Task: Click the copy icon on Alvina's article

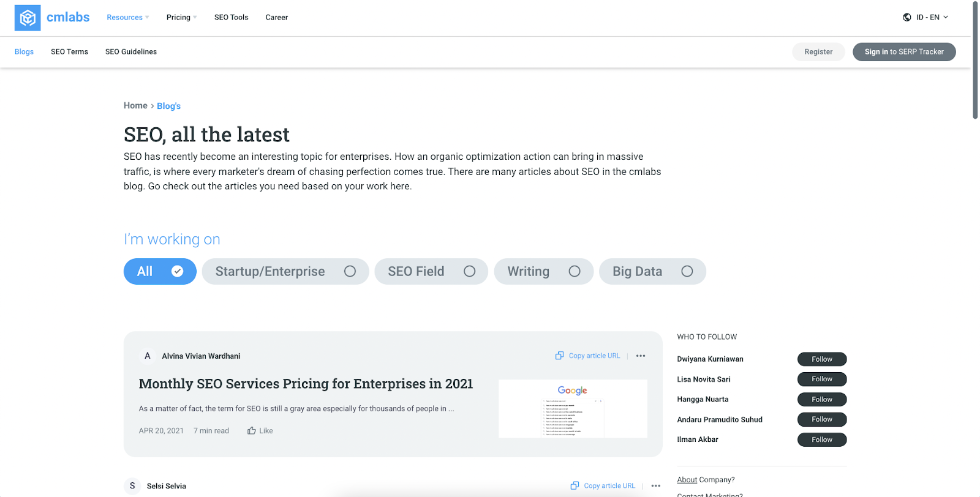Action: [559, 356]
